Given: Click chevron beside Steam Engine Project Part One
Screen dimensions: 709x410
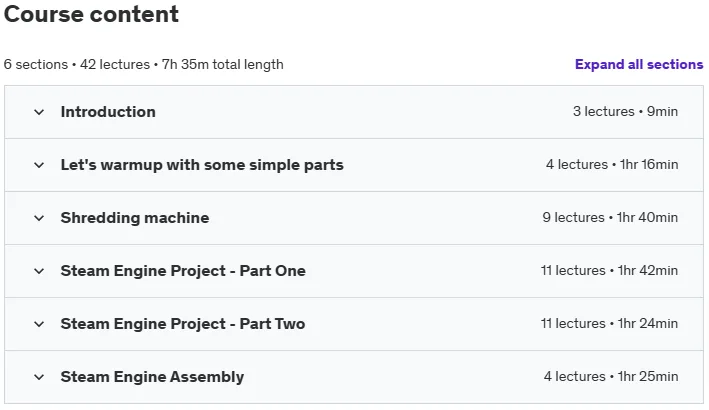Looking at the screenshot, I should 39,271.
